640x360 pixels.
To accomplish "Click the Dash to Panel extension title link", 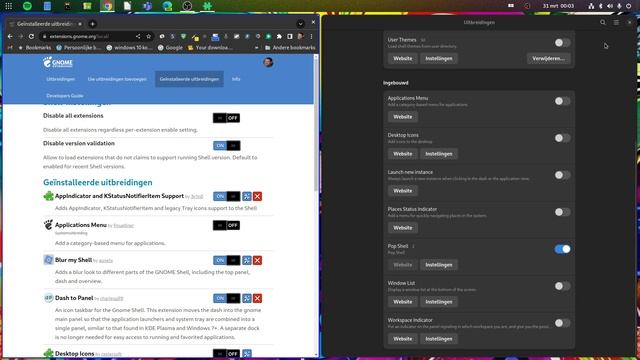I will tap(74, 298).
